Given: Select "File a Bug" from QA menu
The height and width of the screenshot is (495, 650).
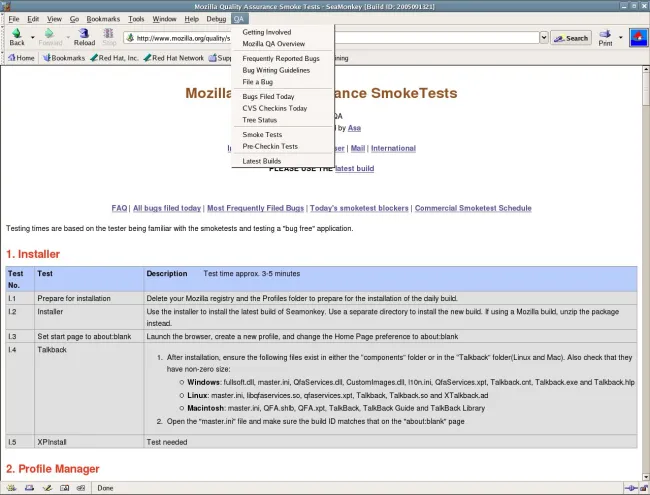Looking at the screenshot, I should click(258, 81).
